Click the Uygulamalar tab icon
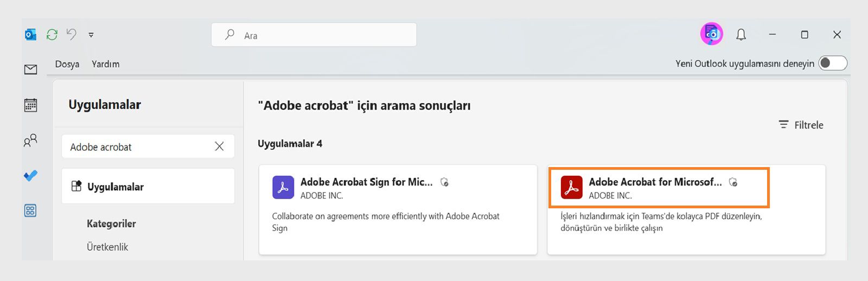Screen dimensions: 868x281 [x=76, y=186]
